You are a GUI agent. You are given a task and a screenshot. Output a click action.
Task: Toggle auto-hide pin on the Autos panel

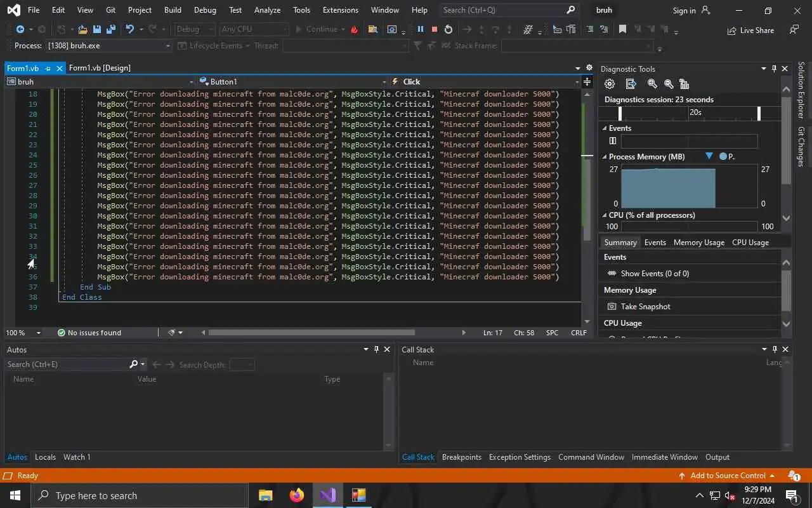[x=376, y=349]
